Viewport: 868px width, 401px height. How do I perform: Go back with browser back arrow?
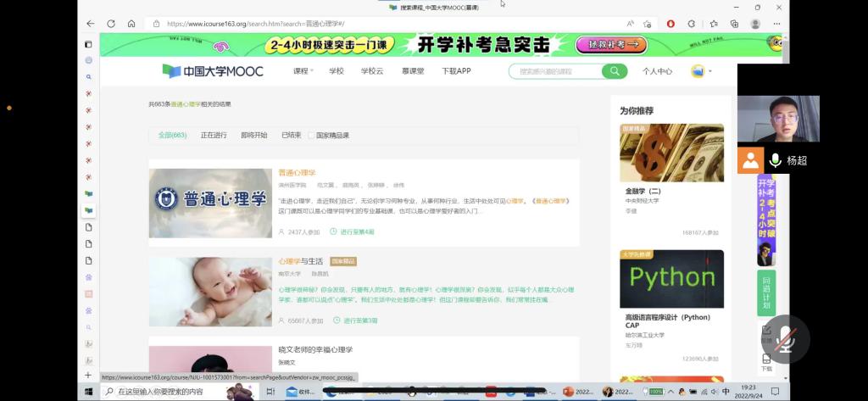point(91,24)
